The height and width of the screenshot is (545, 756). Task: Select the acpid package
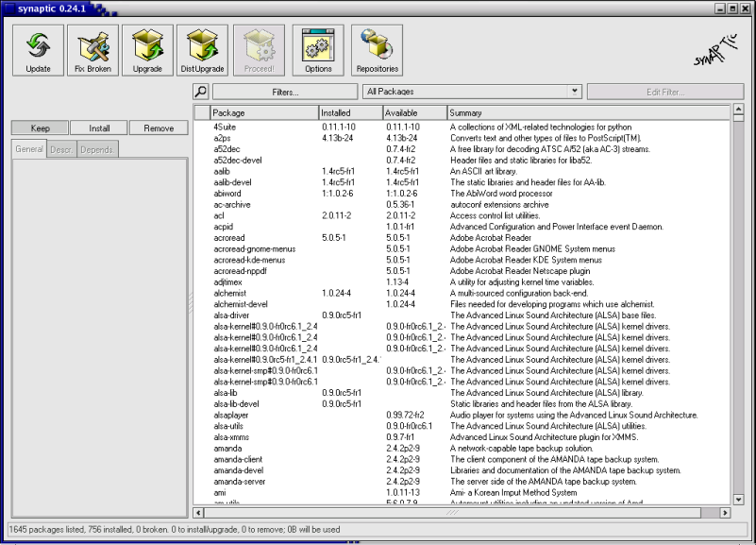(462, 227)
